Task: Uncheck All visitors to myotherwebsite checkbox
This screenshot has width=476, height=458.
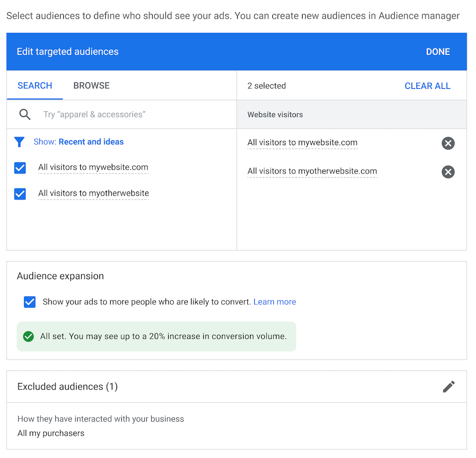Action: point(20,194)
